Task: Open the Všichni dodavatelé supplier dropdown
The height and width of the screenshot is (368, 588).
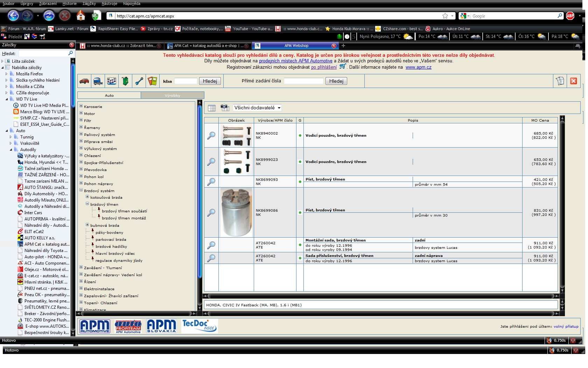Action: pyautogui.click(x=257, y=108)
